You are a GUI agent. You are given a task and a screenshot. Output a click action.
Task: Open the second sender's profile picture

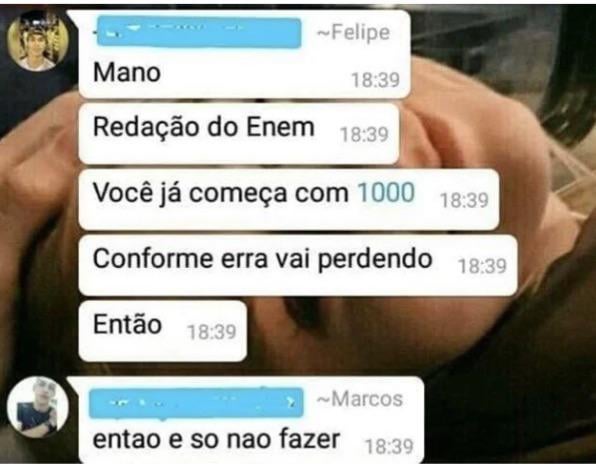point(38,408)
